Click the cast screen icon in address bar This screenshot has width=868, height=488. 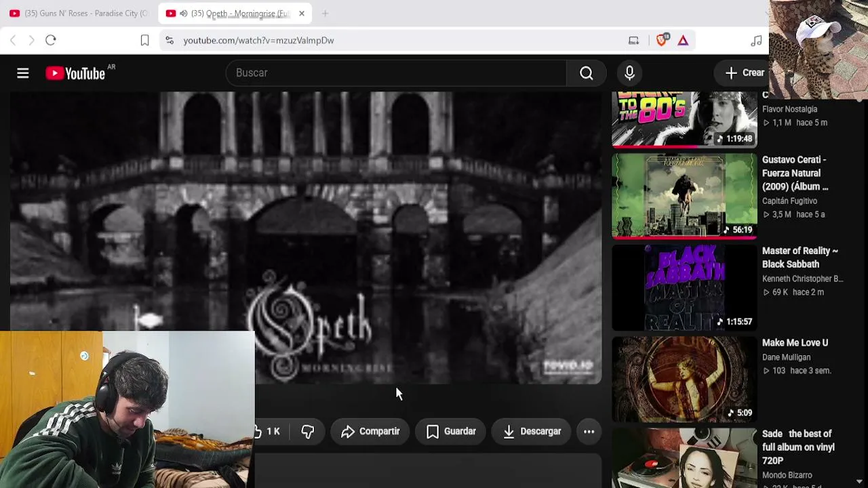(633, 41)
